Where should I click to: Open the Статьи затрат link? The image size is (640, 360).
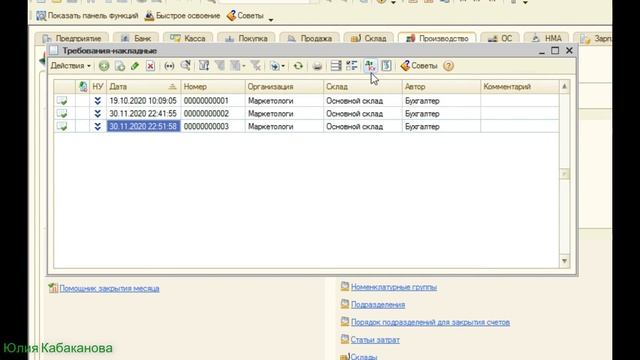[x=375, y=340]
